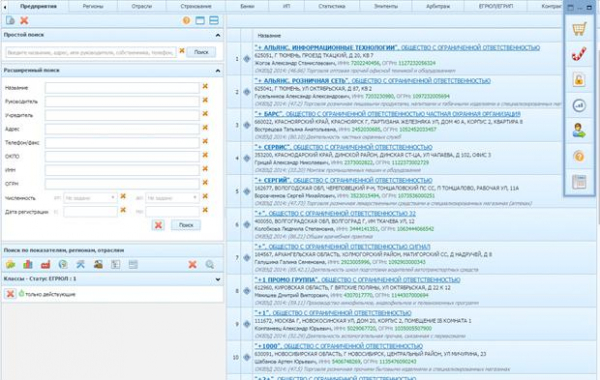The height and width of the screenshot is (380, 600).
Task: Remove the 'только действующие' filter with red X
Action: (10, 294)
